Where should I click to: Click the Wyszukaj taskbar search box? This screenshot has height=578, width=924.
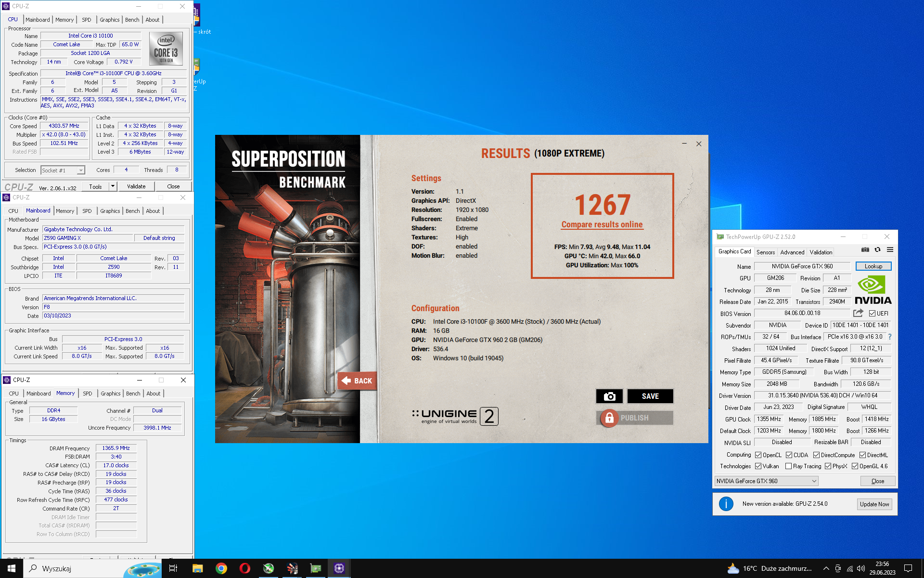pyautogui.click(x=92, y=568)
